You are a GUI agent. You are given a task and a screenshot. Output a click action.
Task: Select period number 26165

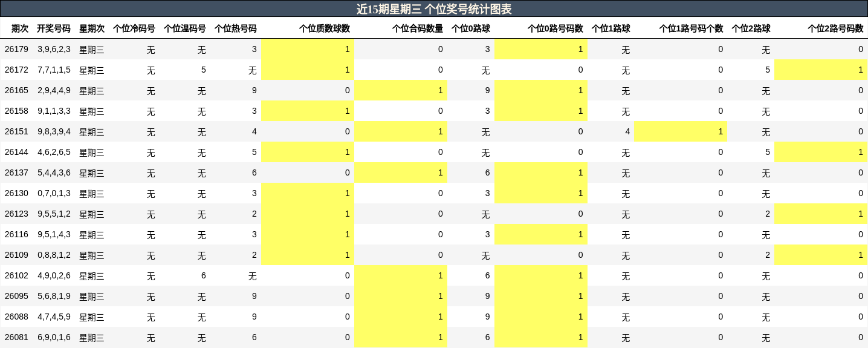[x=16, y=90]
